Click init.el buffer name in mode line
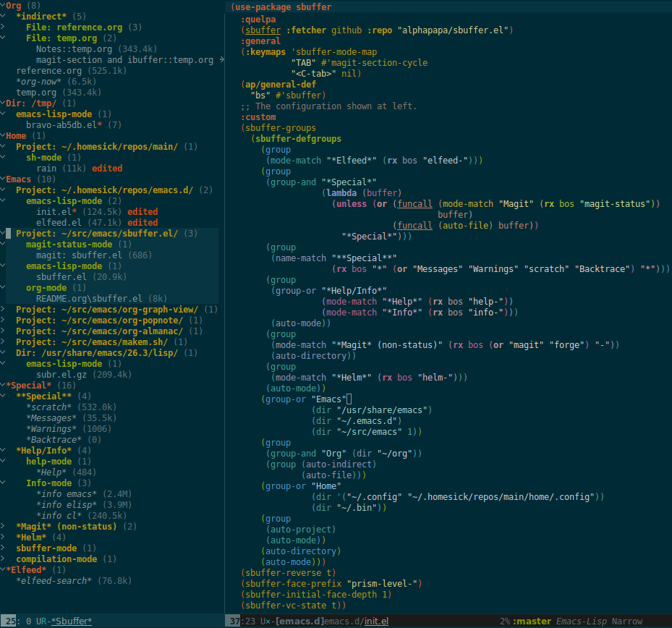 coord(376,621)
